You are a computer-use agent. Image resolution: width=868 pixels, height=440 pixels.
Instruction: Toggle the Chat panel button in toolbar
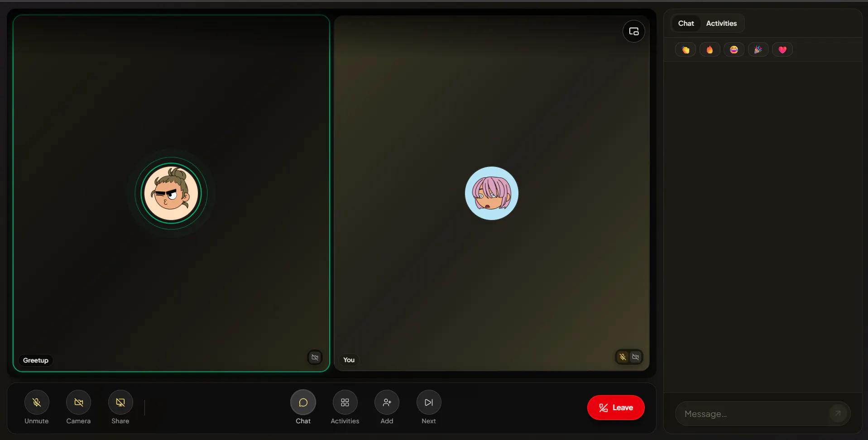tap(303, 402)
